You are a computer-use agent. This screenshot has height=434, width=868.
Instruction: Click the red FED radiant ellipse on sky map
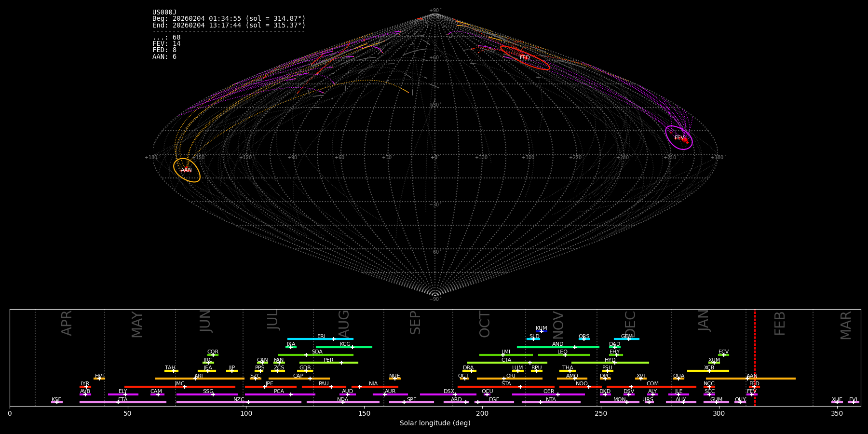tap(525, 58)
